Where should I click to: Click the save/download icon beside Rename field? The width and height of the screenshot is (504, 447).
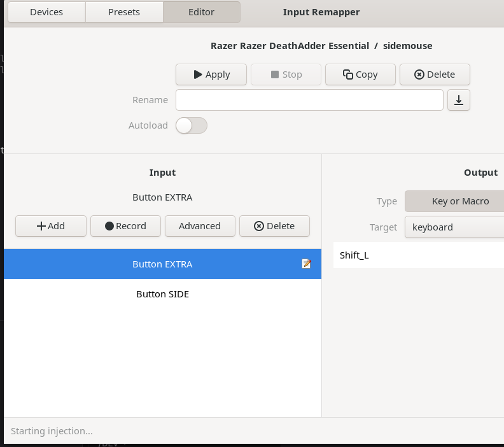(459, 100)
